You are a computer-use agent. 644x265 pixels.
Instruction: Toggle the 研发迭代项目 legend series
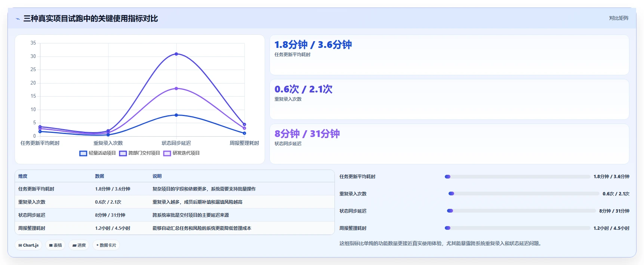click(182, 153)
